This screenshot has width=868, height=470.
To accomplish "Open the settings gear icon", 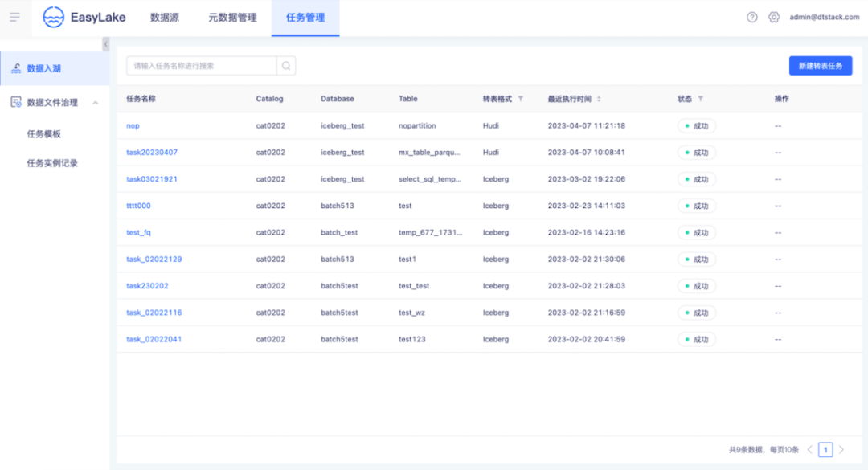I will point(774,17).
